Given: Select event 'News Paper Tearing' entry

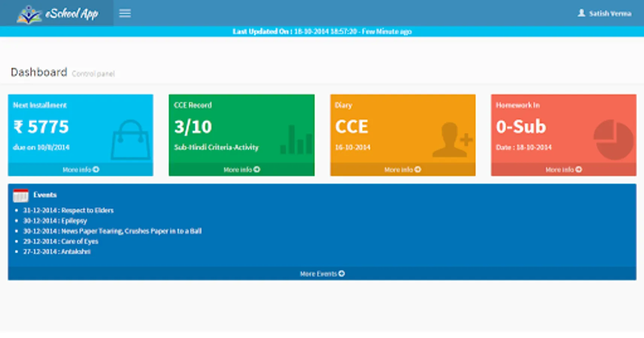Looking at the screenshot, I should click(x=112, y=231).
